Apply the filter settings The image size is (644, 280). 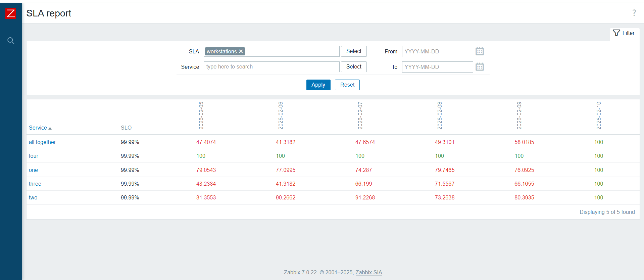click(318, 85)
